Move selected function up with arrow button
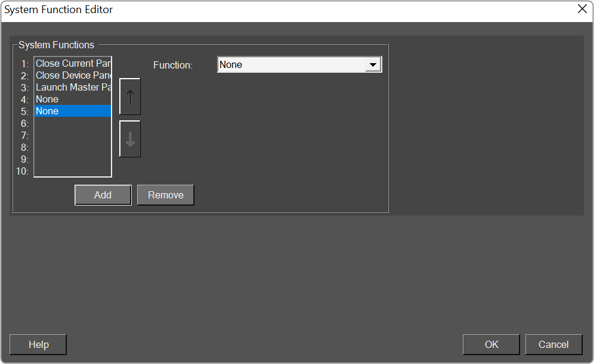This screenshot has height=364, width=594. (x=130, y=97)
